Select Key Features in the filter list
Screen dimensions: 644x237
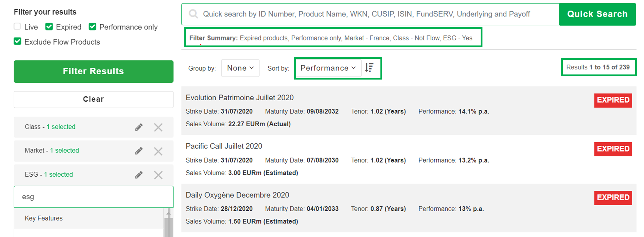[89, 218]
